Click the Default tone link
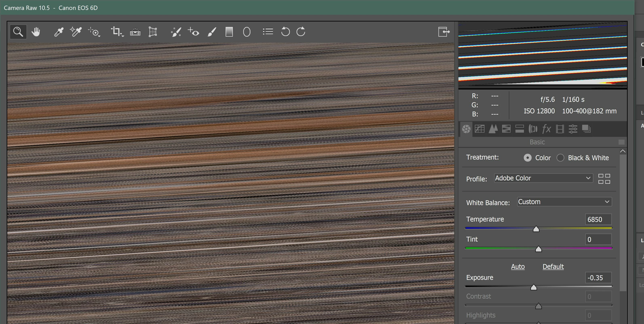 (x=553, y=266)
